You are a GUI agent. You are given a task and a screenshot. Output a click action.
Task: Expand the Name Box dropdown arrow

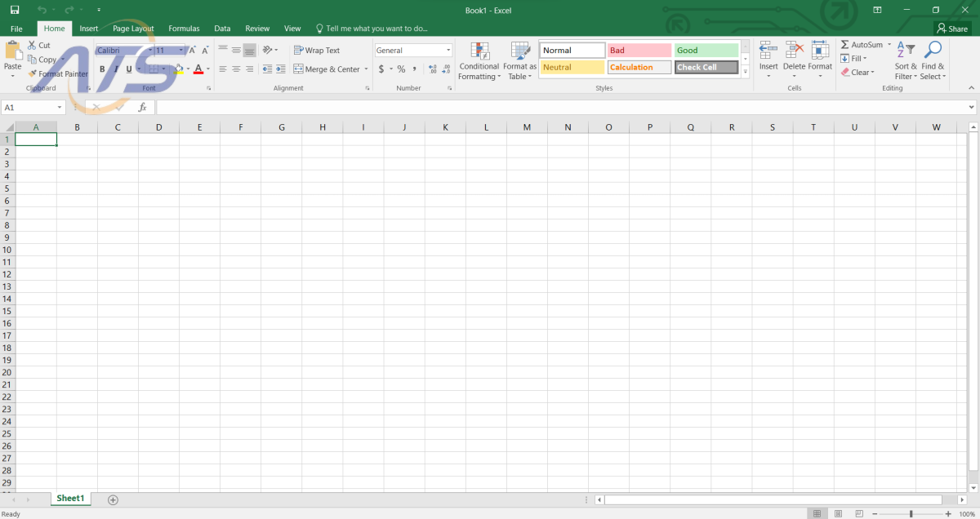tap(60, 107)
